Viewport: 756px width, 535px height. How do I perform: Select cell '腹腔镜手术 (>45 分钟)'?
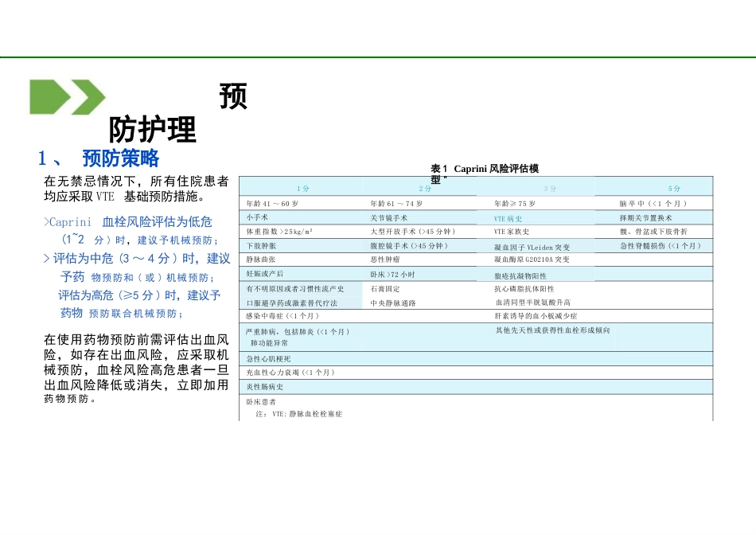point(409,246)
